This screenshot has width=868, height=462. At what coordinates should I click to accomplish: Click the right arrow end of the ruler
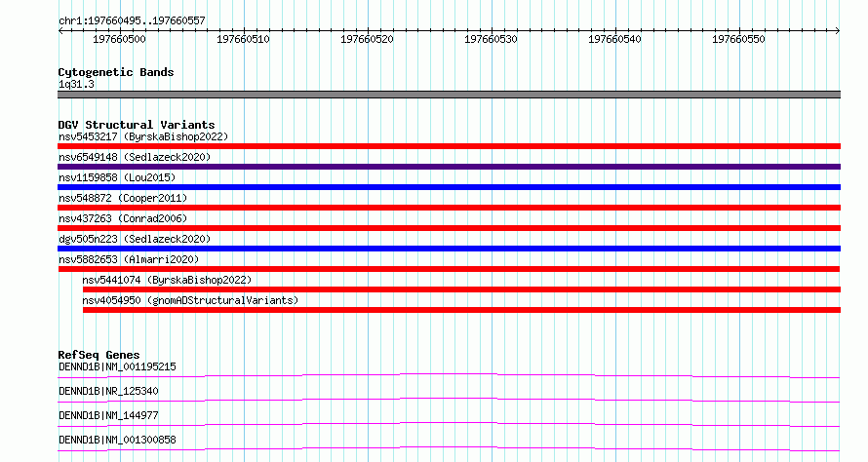coord(838,31)
